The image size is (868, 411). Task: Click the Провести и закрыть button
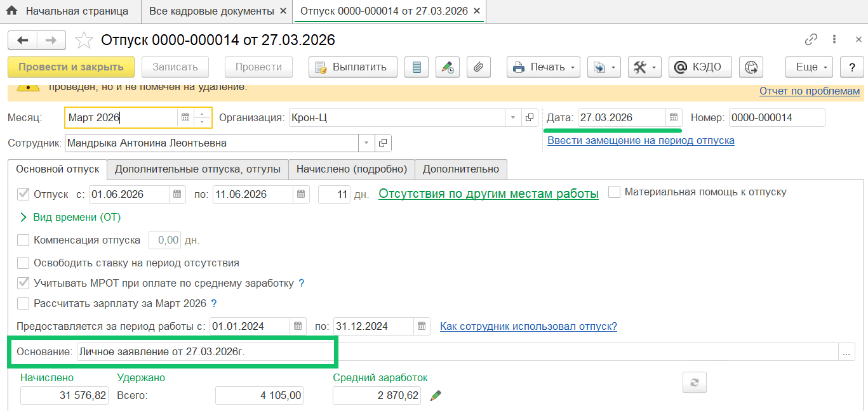70,67
